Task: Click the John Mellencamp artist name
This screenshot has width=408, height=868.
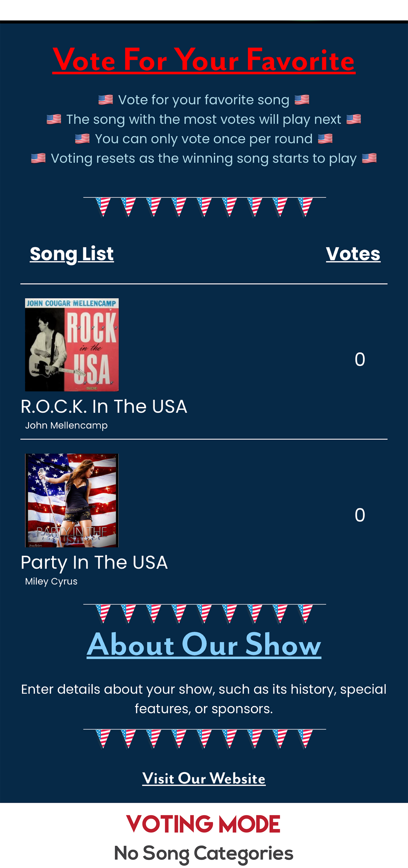Action: pyautogui.click(x=66, y=425)
